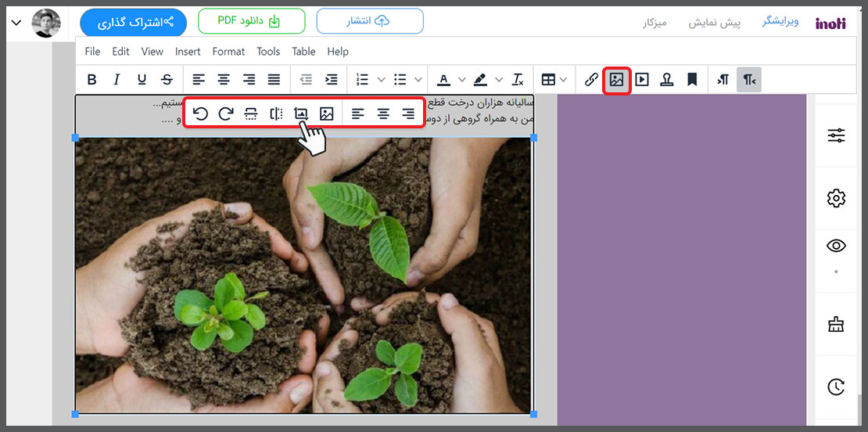
Task: Expand the user account chevron beside avatar
Action: (16, 23)
